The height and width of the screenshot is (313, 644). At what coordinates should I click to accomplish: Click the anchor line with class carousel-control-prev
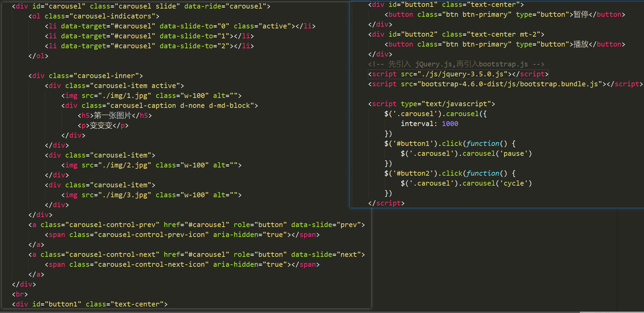[197, 225]
